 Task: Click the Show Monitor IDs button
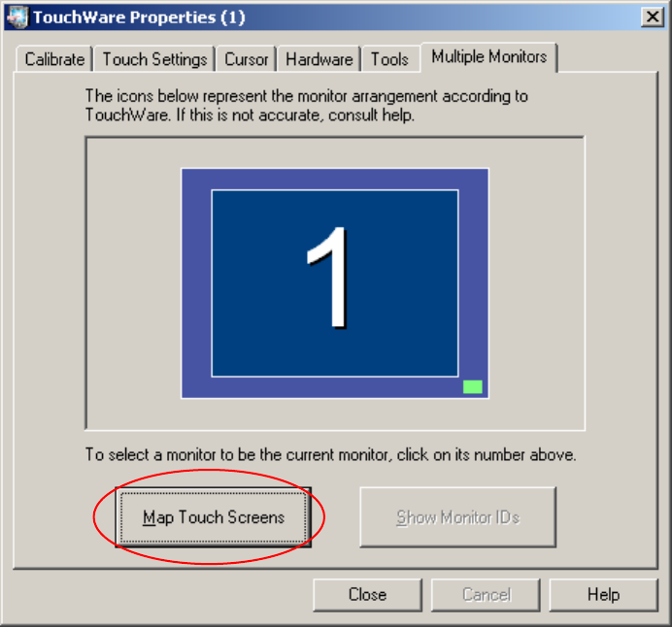tap(457, 517)
